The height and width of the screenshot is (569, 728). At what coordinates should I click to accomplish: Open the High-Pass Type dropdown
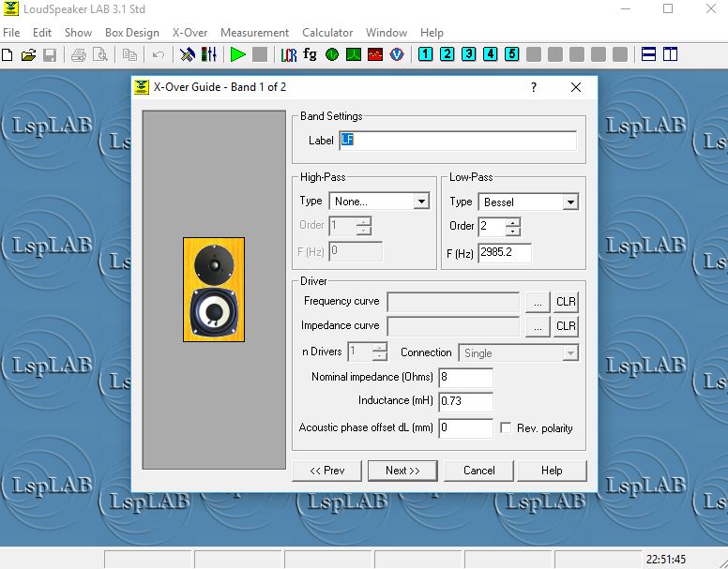[421, 202]
